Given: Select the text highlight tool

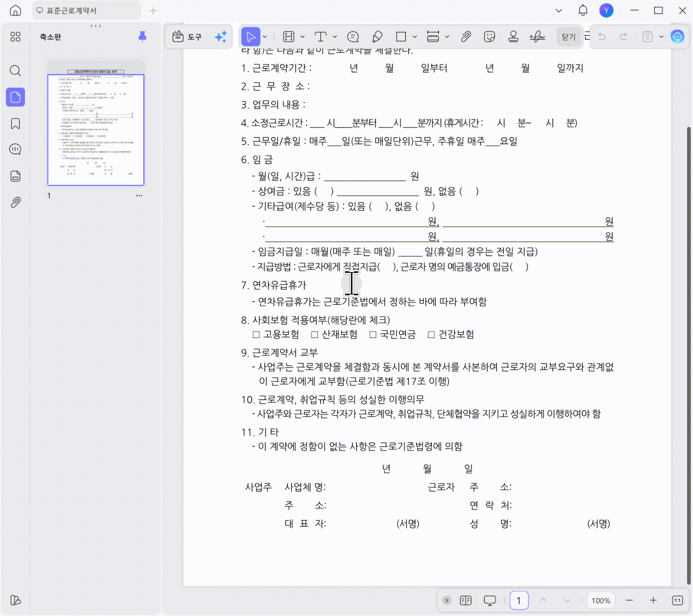Looking at the screenshot, I should (x=289, y=37).
